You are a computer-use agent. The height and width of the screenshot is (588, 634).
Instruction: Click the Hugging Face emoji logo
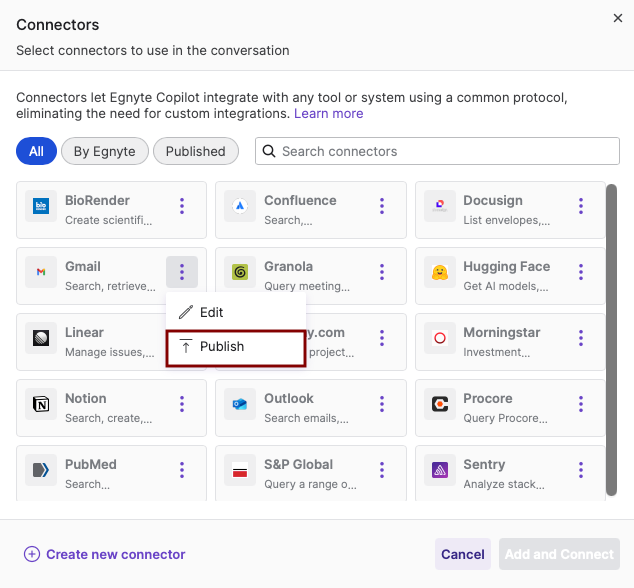(x=440, y=272)
